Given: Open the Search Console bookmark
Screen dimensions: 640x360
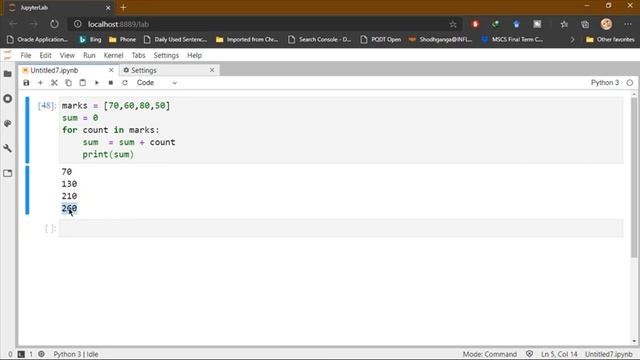Looking at the screenshot, I should (x=320, y=40).
